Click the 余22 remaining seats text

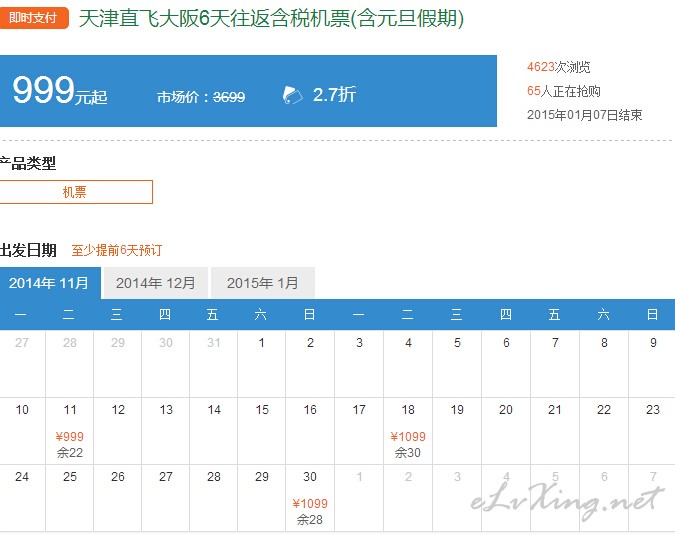click(x=70, y=453)
